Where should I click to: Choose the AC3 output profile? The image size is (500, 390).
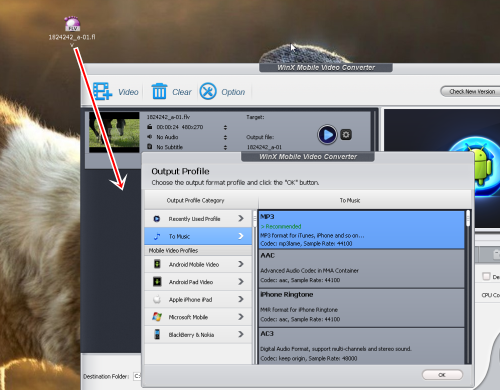(x=362, y=346)
